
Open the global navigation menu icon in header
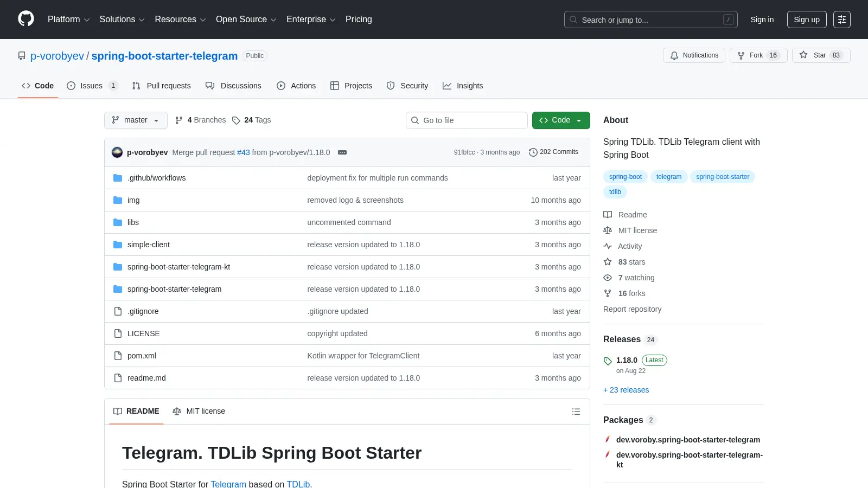coord(842,20)
